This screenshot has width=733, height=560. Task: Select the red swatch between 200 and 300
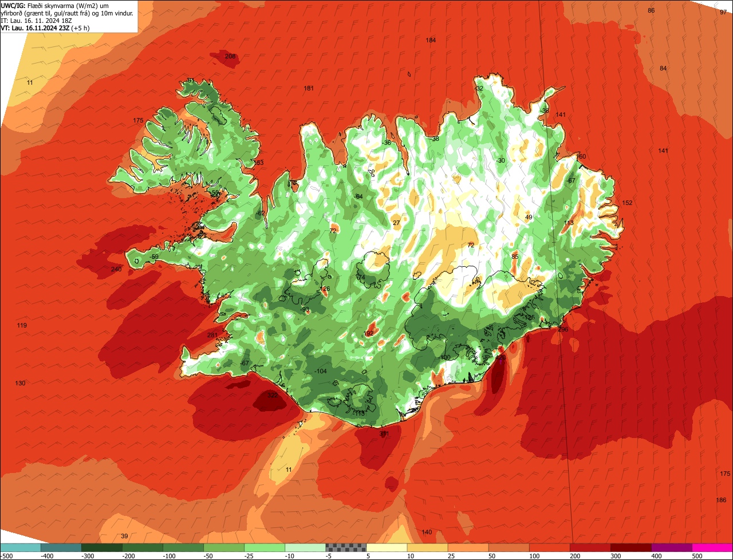590,547
